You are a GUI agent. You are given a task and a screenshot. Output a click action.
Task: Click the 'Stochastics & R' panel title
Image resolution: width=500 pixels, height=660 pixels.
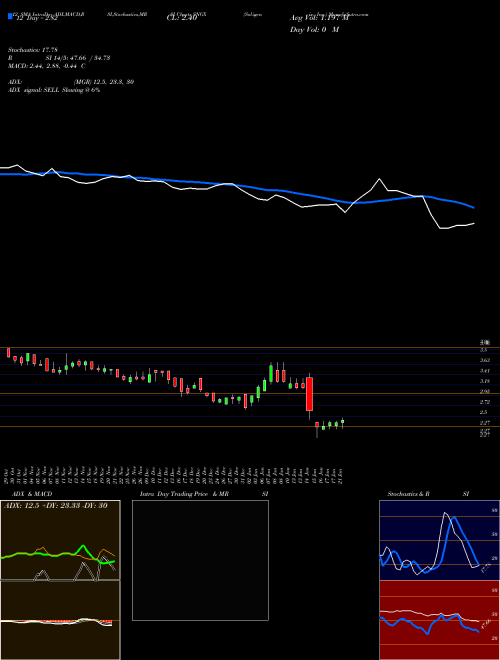coord(408,494)
